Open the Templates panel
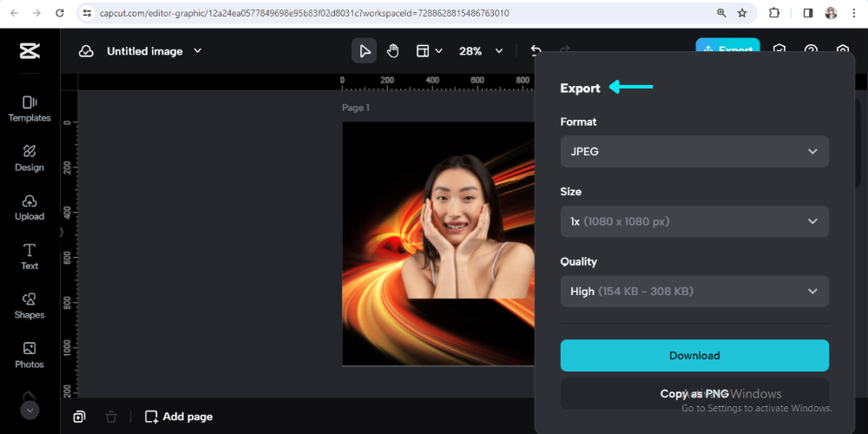The width and height of the screenshot is (868, 434). click(x=30, y=109)
